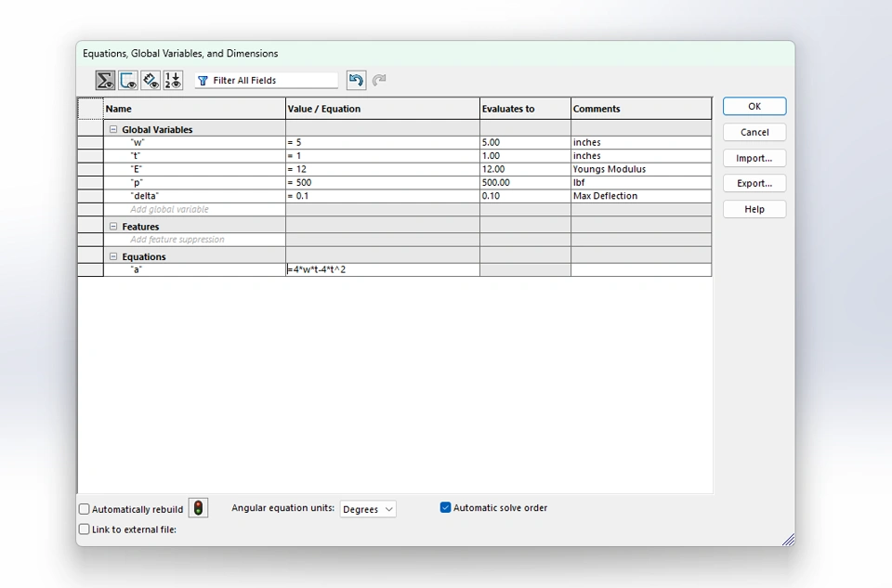The image size is (892, 588).
Task: Click the Export... button
Action: (754, 183)
